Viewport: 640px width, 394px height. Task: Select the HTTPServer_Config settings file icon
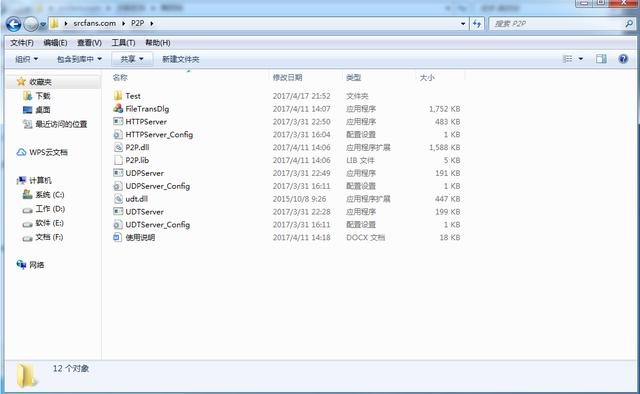pos(118,134)
